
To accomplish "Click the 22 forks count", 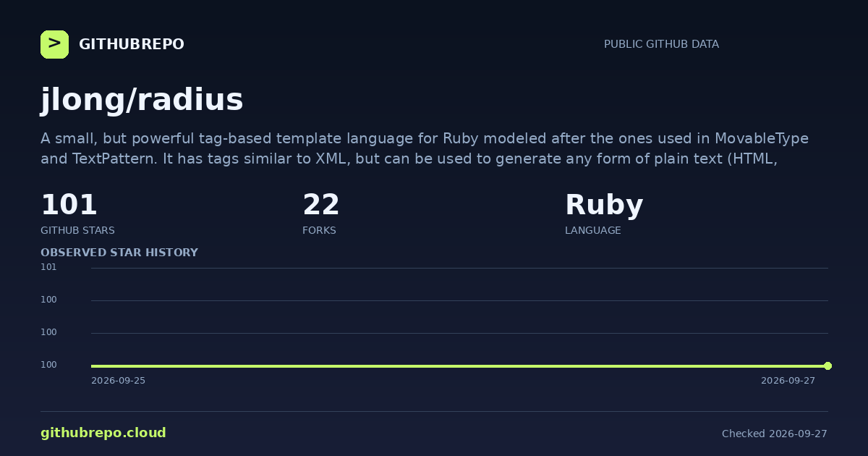I will pyautogui.click(x=321, y=205).
